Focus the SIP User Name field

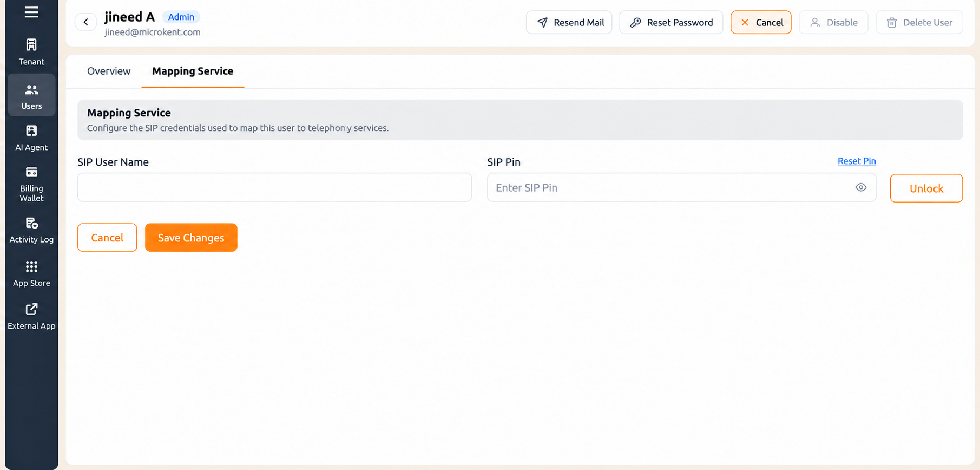(x=274, y=187)
